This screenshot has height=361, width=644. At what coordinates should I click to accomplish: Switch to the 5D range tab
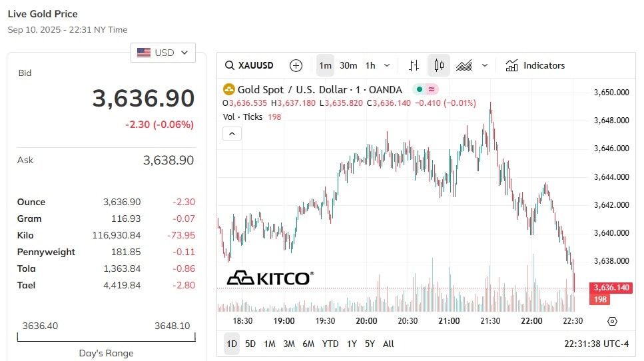pos(250,344)
